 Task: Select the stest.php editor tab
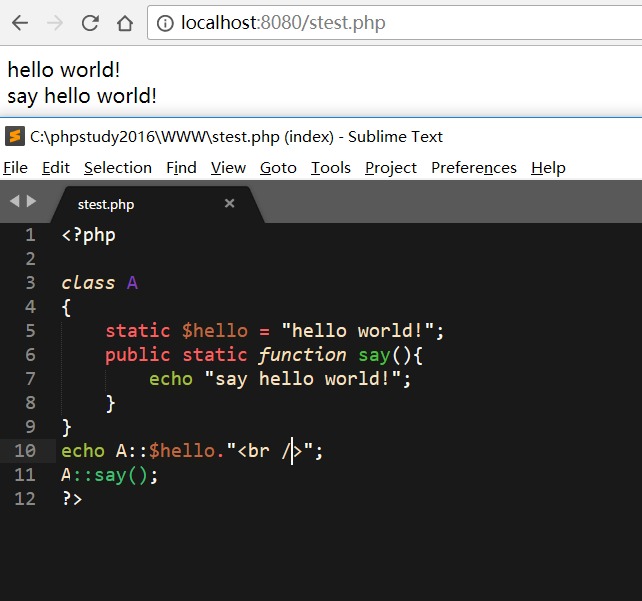tap(106, 204)
